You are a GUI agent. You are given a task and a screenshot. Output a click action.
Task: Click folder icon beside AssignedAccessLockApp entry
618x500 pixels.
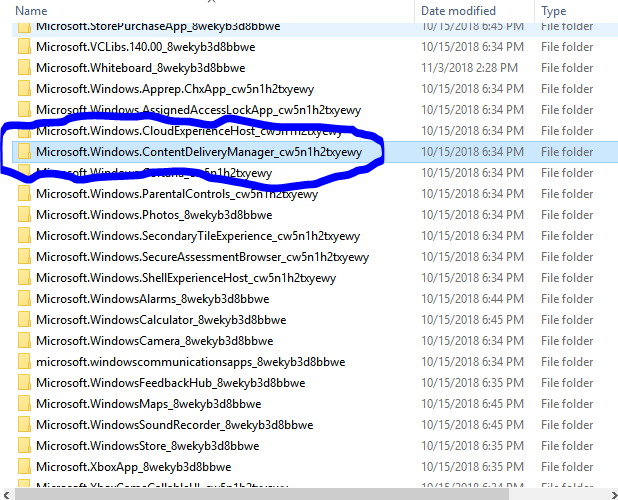[x=24, y=110]
